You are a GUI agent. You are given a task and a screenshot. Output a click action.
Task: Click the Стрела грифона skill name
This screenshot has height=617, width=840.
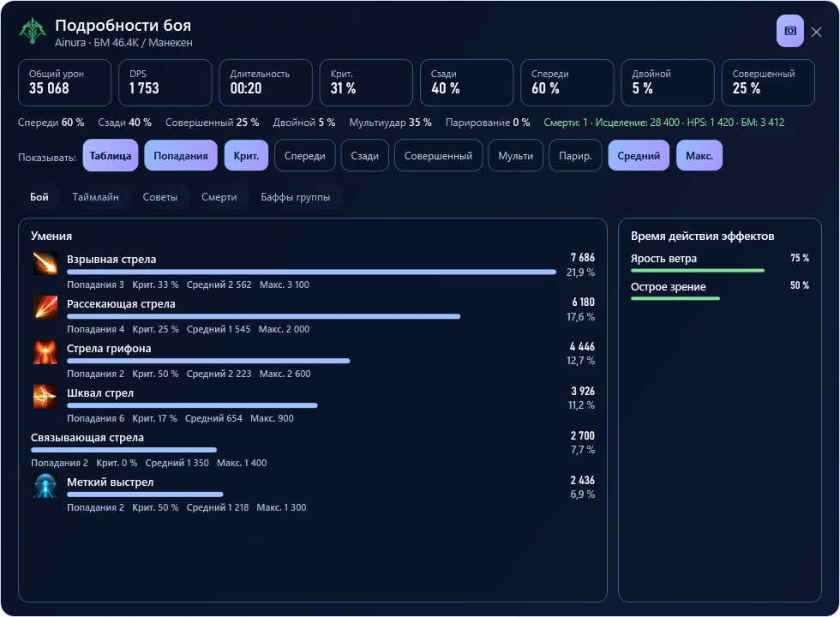109,349
